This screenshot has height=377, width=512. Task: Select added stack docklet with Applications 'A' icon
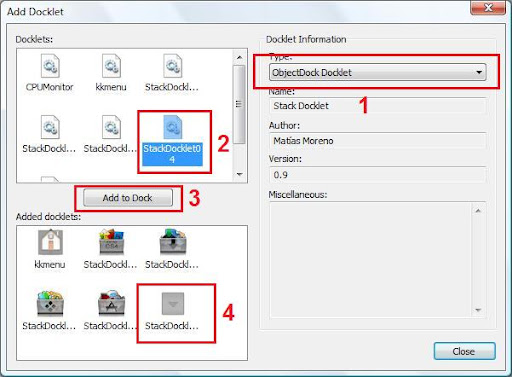(111, 310)
